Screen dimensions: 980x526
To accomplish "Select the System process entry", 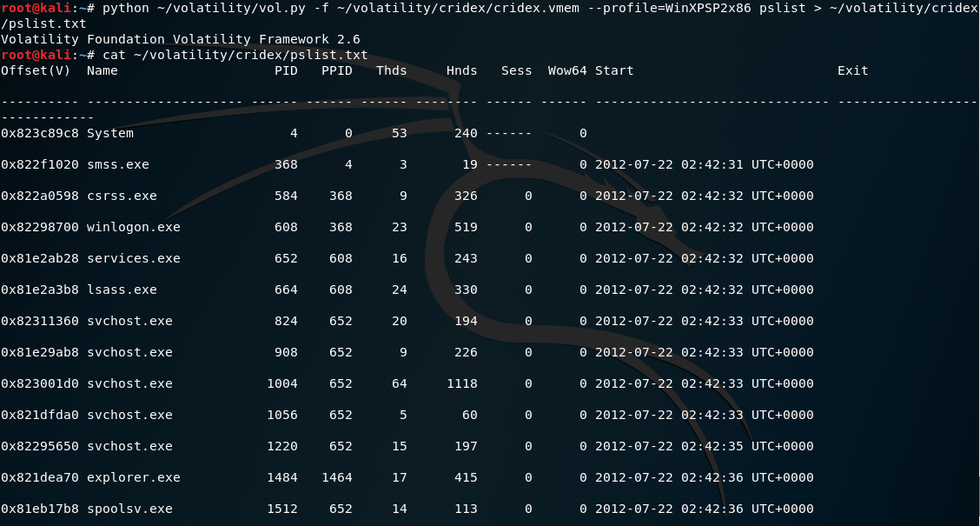I will [110, 133].
